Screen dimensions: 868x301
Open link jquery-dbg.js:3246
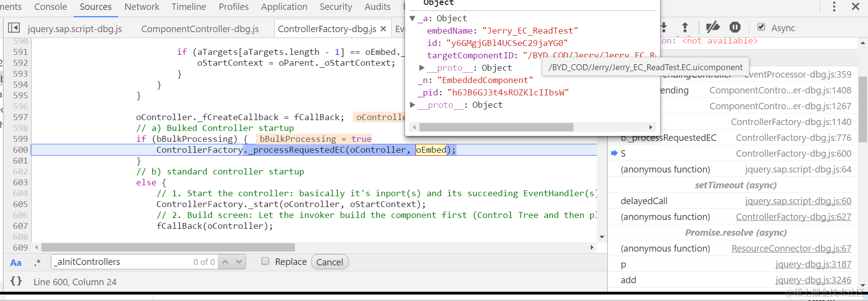pyautogui.click(x=813, y=280)
